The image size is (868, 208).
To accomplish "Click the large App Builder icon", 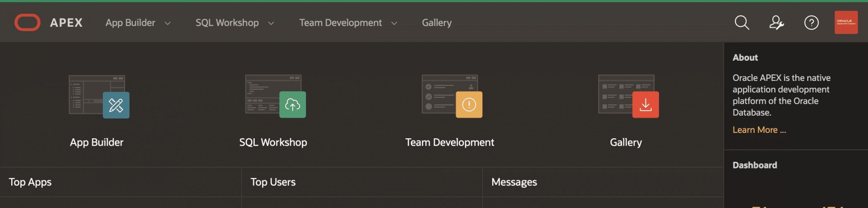I will (99, 97).
